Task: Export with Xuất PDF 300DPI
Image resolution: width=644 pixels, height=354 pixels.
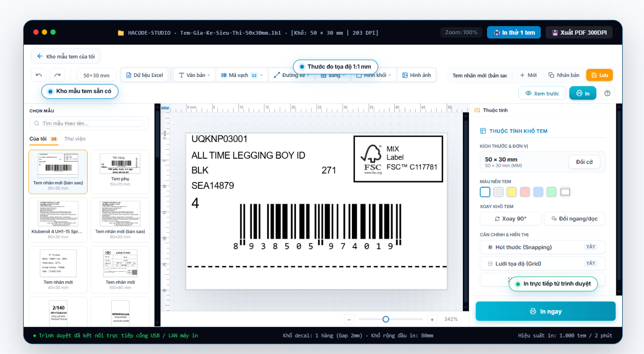Action: pos(579,32)
